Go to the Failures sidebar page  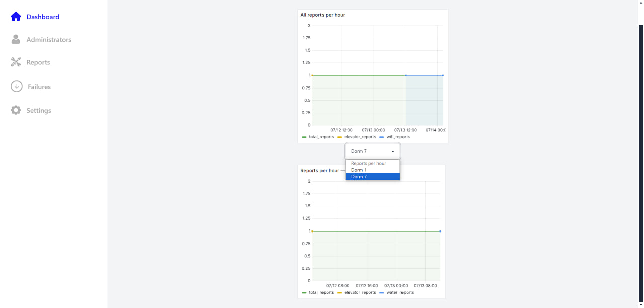39,87
